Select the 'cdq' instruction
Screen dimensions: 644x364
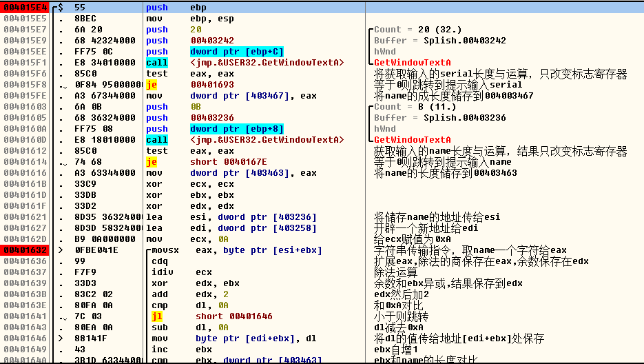[160, 261]
